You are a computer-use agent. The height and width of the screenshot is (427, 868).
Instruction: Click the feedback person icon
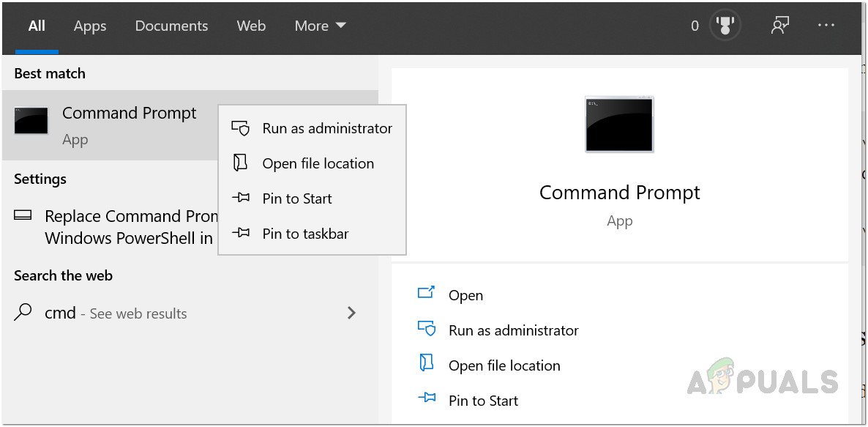click(779, 26)
